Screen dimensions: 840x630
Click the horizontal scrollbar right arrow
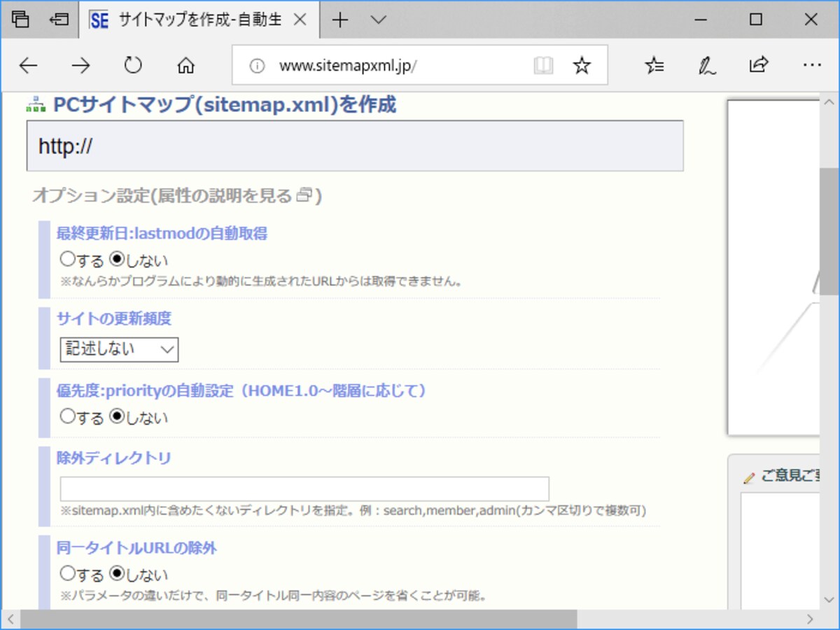pos(810,619)
